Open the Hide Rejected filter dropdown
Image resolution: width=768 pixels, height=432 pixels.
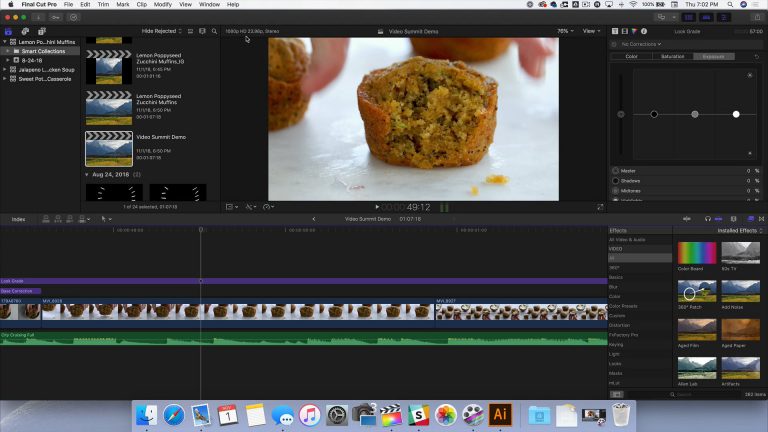[162, 31]
